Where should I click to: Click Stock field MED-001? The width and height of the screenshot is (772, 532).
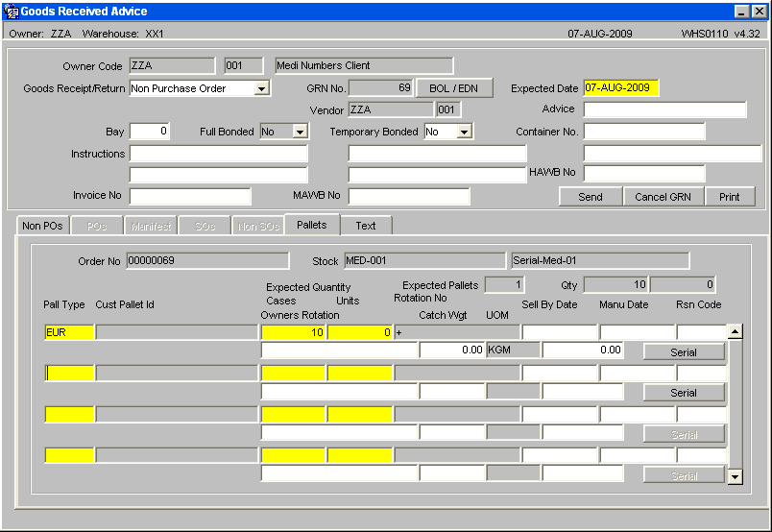[x=425, y=260]
